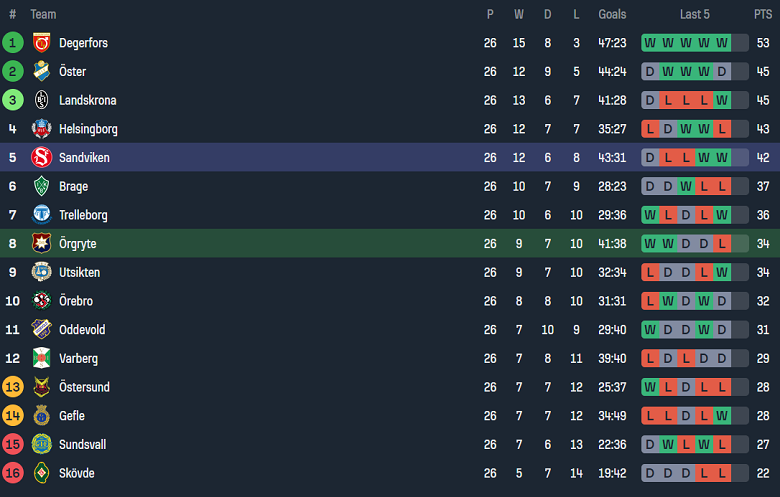Click the red rank 16 position badge
This screenshot has height=497, width=780.
click(x=12, y=473)
